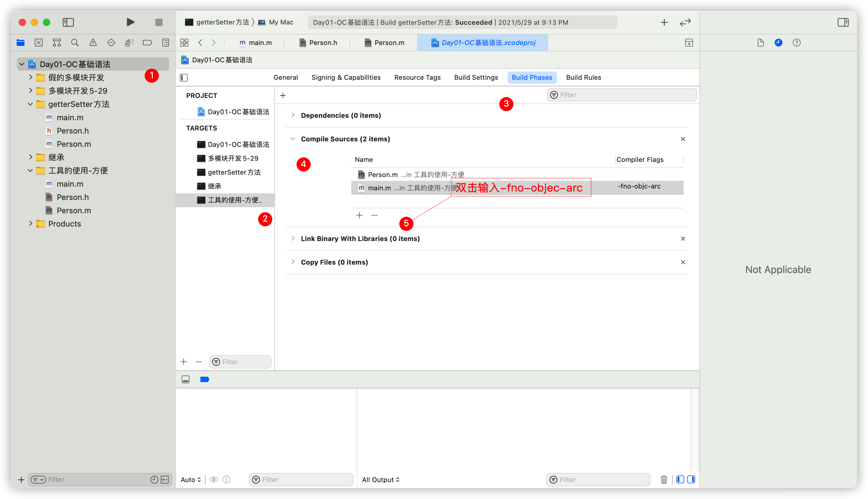Run the project with the Play button
Viewport: 868px width, 499px height.
130,22
